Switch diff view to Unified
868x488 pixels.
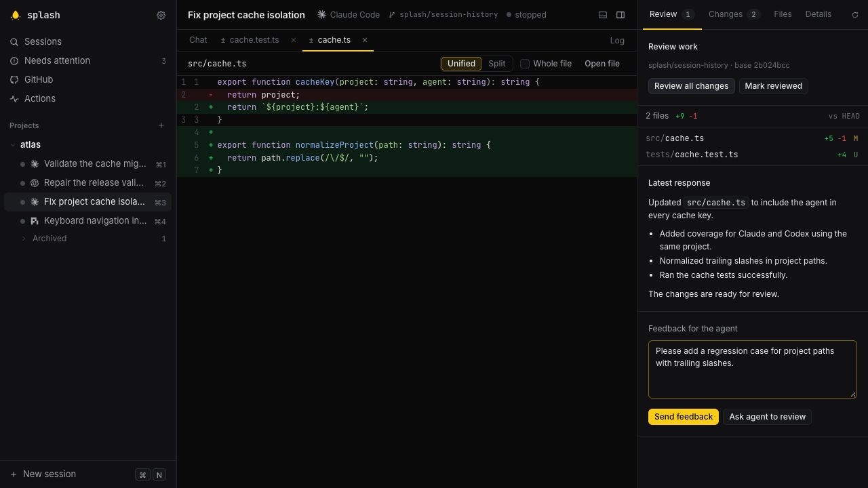461,64
